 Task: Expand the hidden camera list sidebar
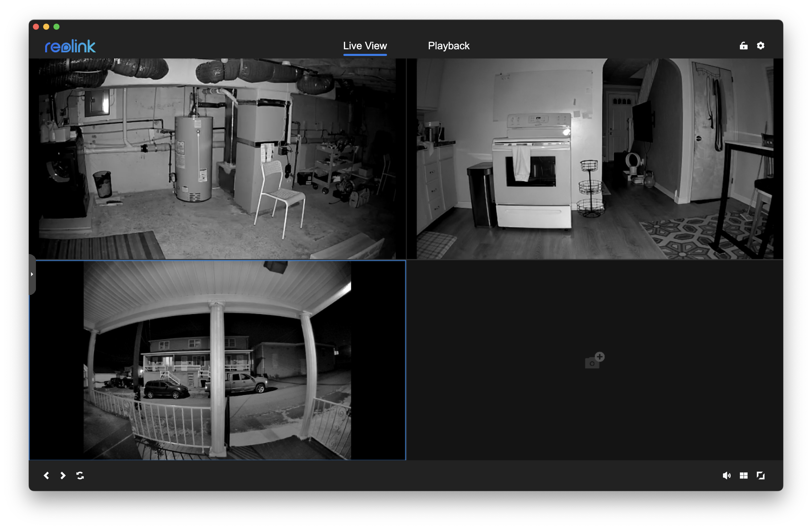pos(32,274)
